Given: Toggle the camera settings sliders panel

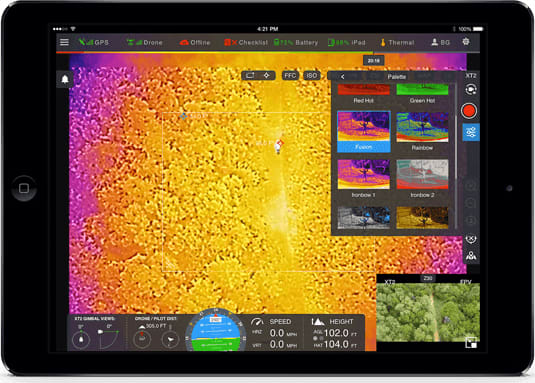Looking at the screenshot, I should tap(471, 132).
